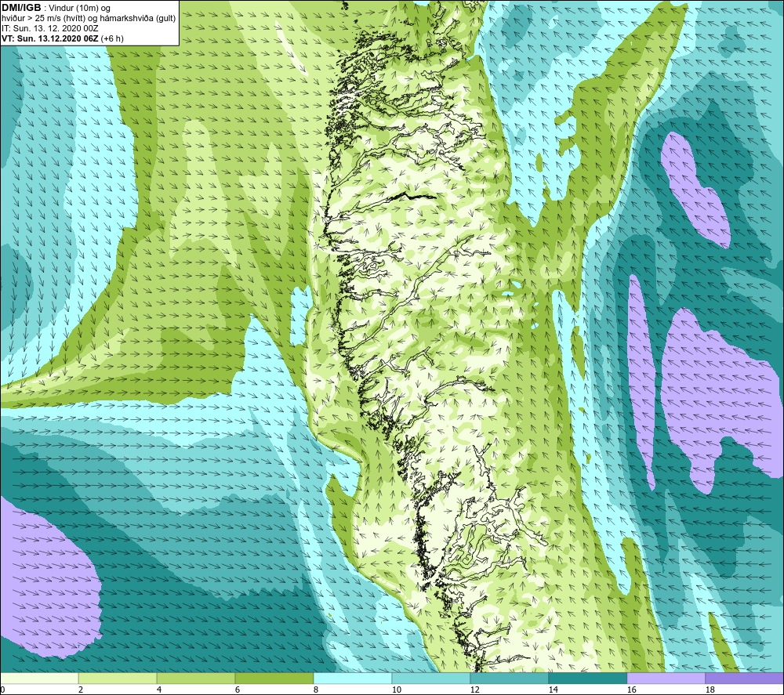Select the 18+ m/s purple swatch

[x=745, y=679]
